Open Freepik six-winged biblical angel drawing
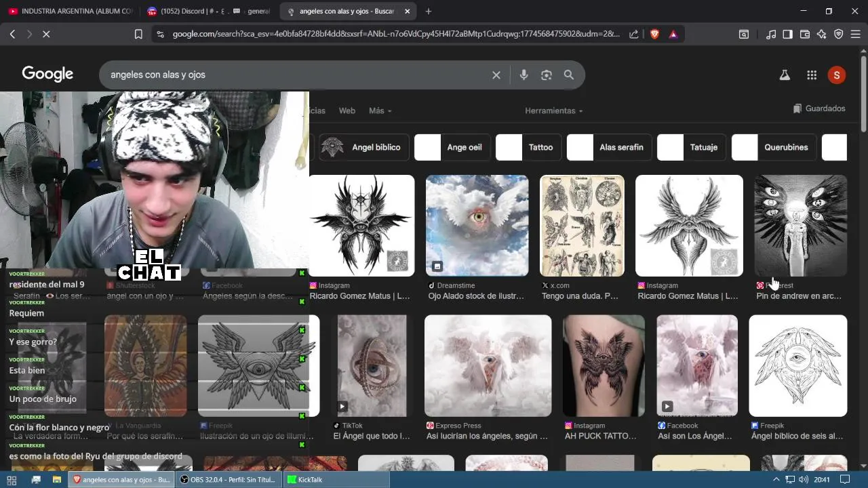The height and width of the screenshot is (488, 868). (x=797, y=365)
